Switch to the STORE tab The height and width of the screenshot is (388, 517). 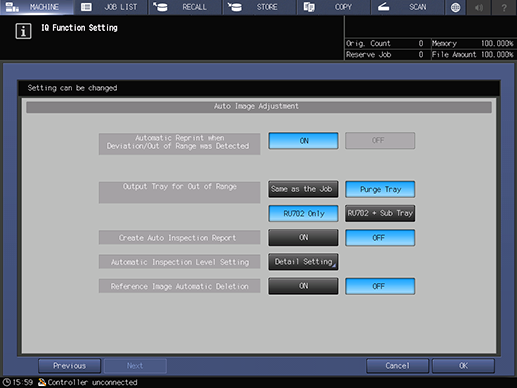tap(260, 7)
